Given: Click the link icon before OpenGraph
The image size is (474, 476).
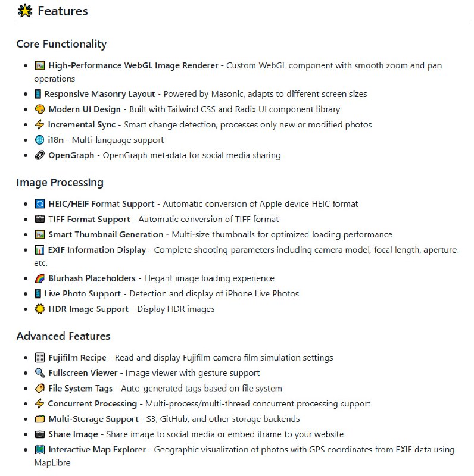Looking at the screenshot, I should click(40, 155).
